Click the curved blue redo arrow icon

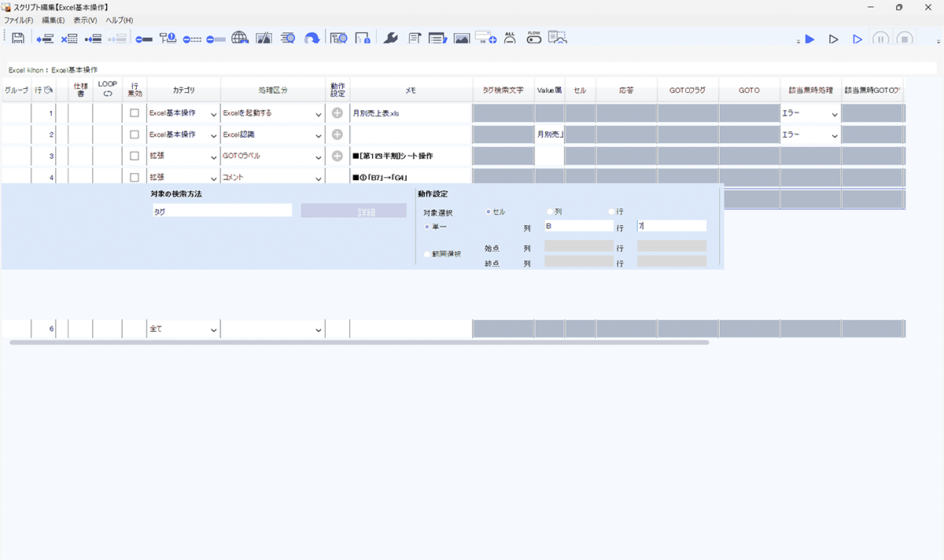coord(312,38)
